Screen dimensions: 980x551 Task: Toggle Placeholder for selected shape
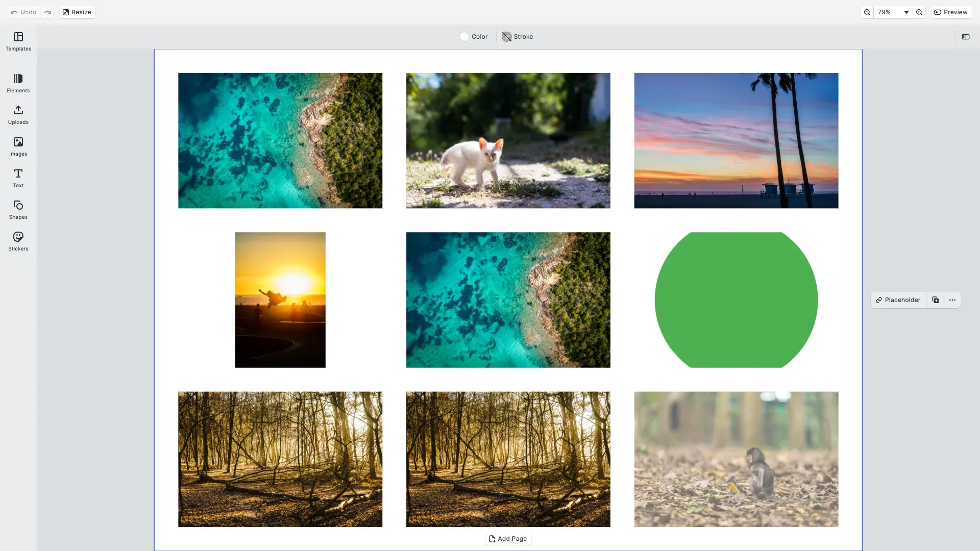click(898, 300)
